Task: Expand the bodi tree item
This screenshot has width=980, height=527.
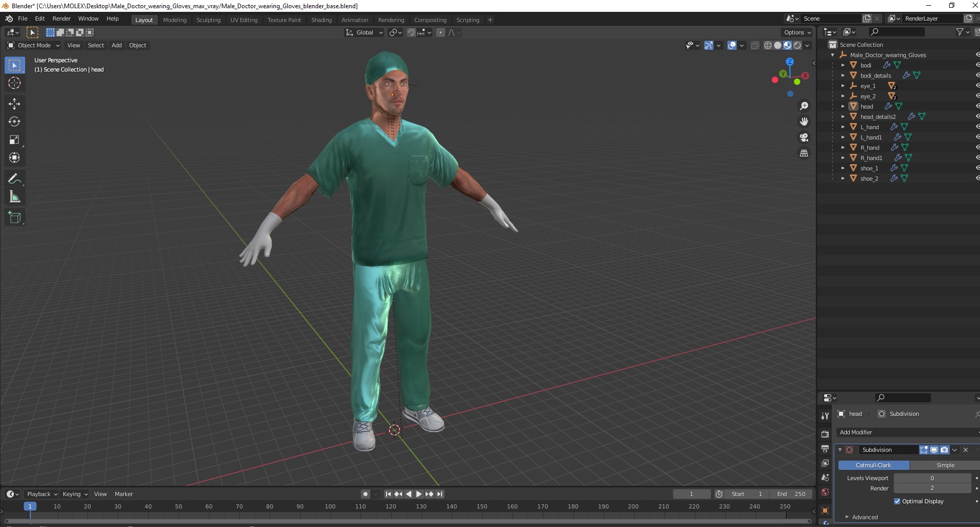Action: coord(843,65)
